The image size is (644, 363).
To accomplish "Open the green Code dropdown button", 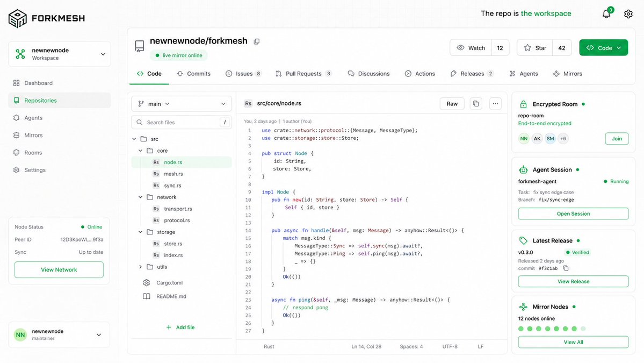I will tap(603, 48).
